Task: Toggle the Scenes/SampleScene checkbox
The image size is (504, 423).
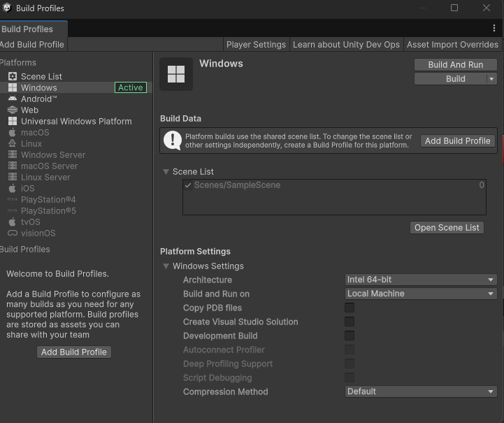Action: point(188,185)
